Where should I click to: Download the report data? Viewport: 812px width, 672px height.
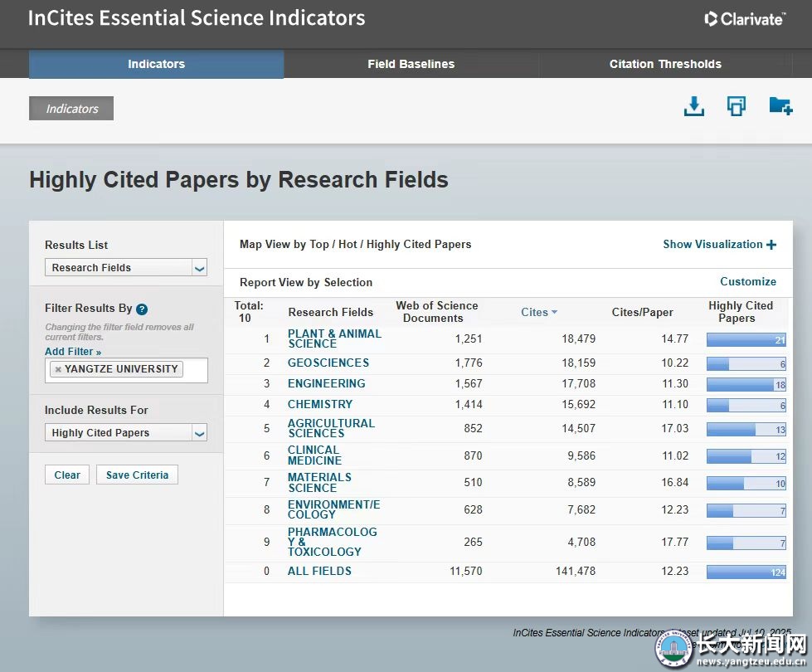pos(694,106)
